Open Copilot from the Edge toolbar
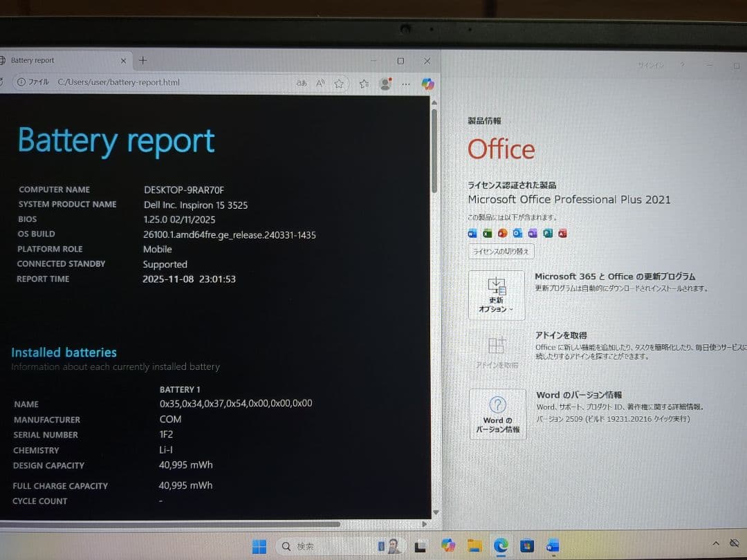The image size is (747, 560). click(x=428, y=83)
